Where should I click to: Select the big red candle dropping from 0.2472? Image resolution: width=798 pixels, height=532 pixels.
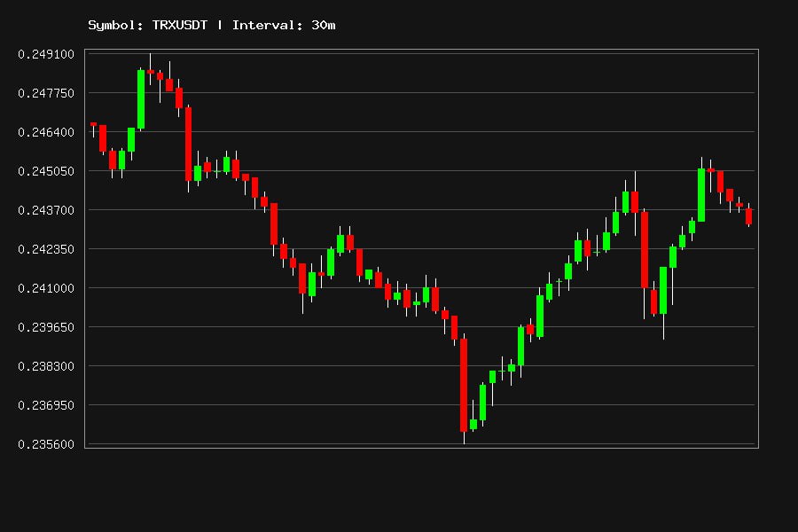[x=188, y=144]
